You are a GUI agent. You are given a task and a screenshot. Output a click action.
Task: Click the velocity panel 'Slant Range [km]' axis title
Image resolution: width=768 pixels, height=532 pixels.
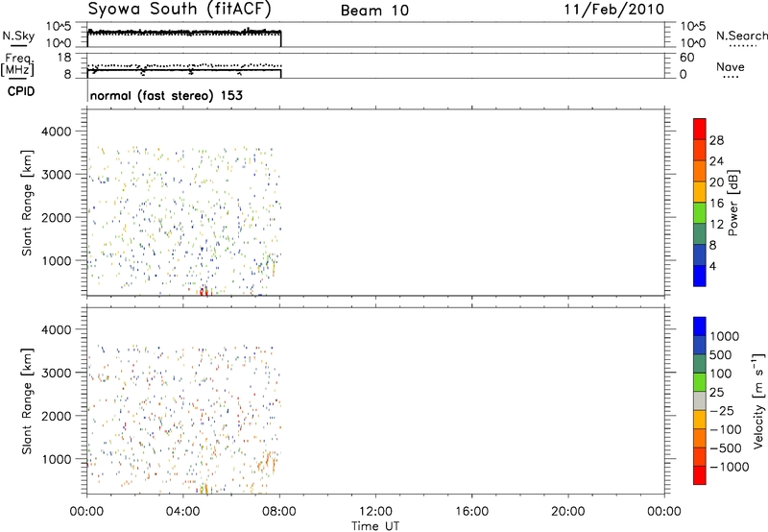27,400
